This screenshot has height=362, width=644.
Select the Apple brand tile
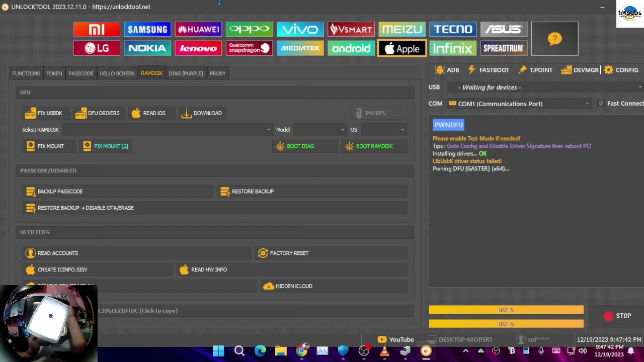click(x=402, y=48)
